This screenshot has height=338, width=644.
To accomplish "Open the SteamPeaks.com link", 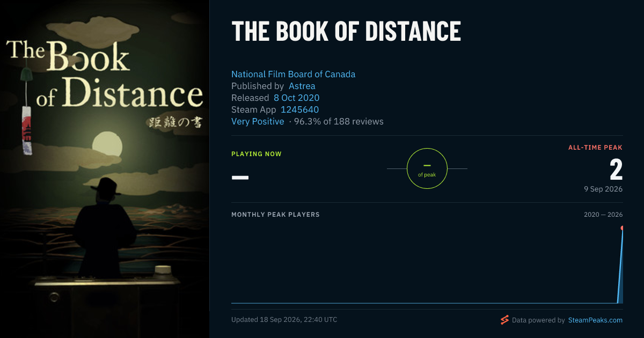I will coord(595,320).
